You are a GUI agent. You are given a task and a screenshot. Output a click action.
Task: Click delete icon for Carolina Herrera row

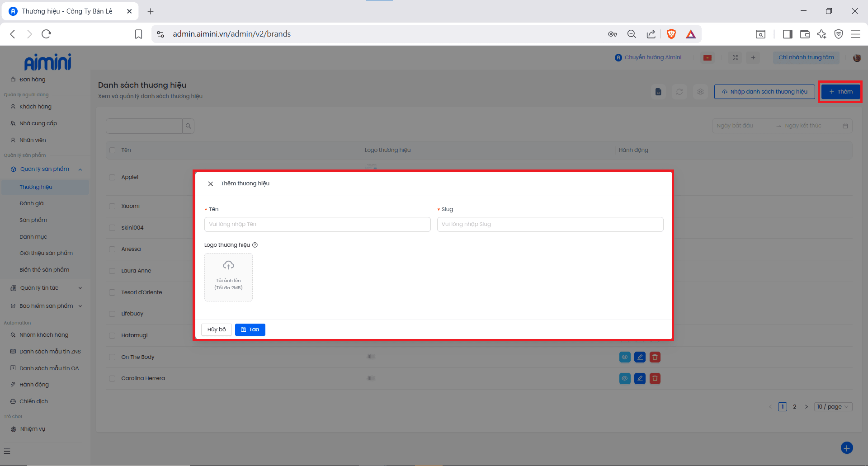(655, 378)
